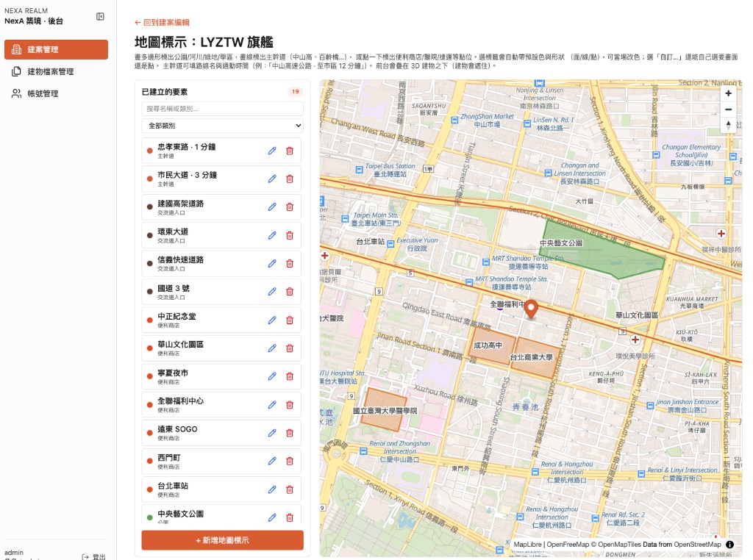Open the MapLibre attribution link
The height and width of the screenshot is (560, 753).
coord(527,544)
